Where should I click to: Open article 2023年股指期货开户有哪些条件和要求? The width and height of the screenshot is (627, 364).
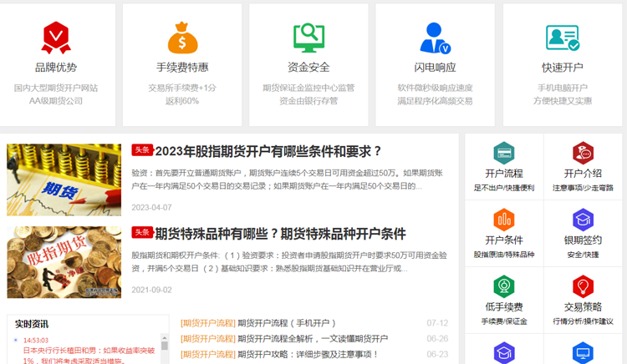click(x=268, y=151)
